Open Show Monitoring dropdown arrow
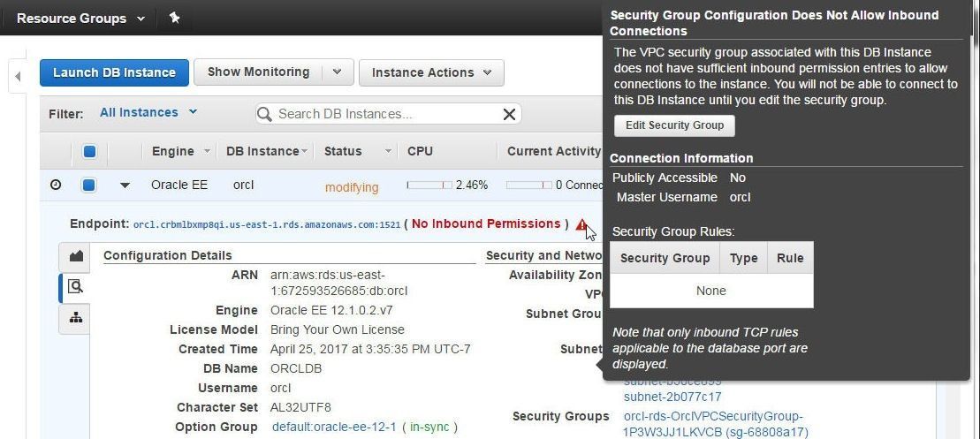The height and width of the screenshot is (439, 980). pos(338,72)
